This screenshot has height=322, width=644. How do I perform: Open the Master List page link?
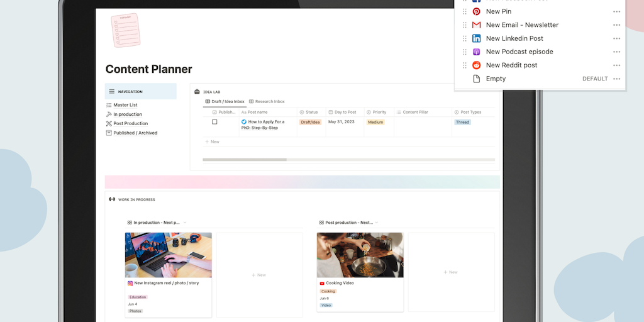125,105
